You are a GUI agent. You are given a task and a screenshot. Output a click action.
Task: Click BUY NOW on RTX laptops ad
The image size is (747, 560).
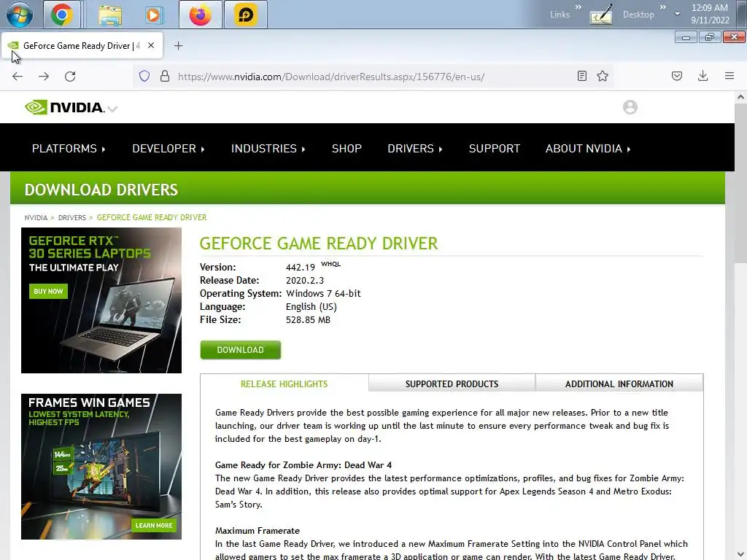click(x=48, y=291)
